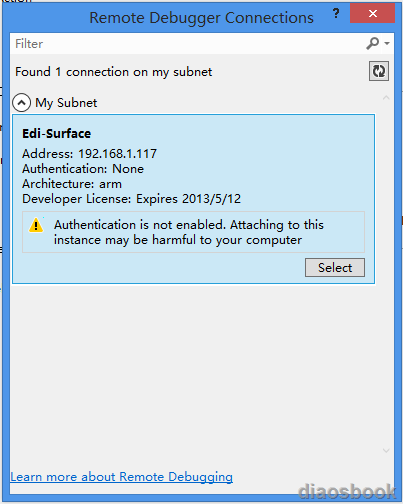The height and width of the screenshot is (504, 403).
Task: Focus the Filter text field
Action: click(190, 44)
